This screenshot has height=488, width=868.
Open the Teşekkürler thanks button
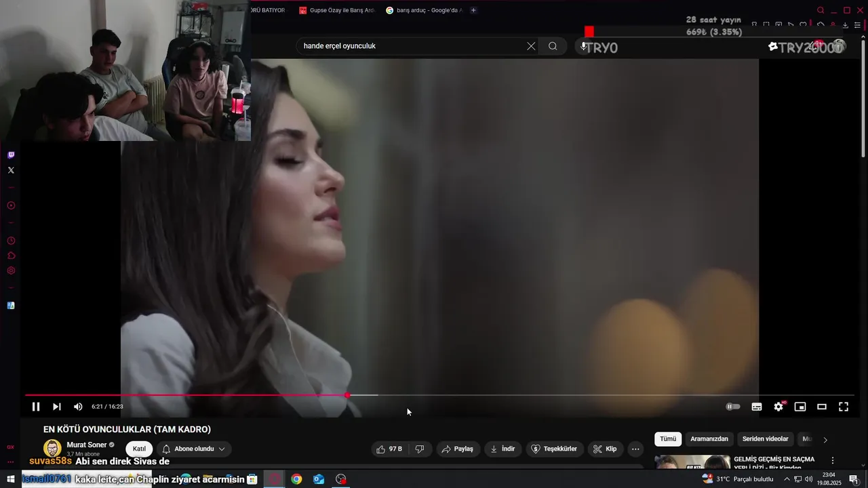pyautogui.click(x=554, y=449)
